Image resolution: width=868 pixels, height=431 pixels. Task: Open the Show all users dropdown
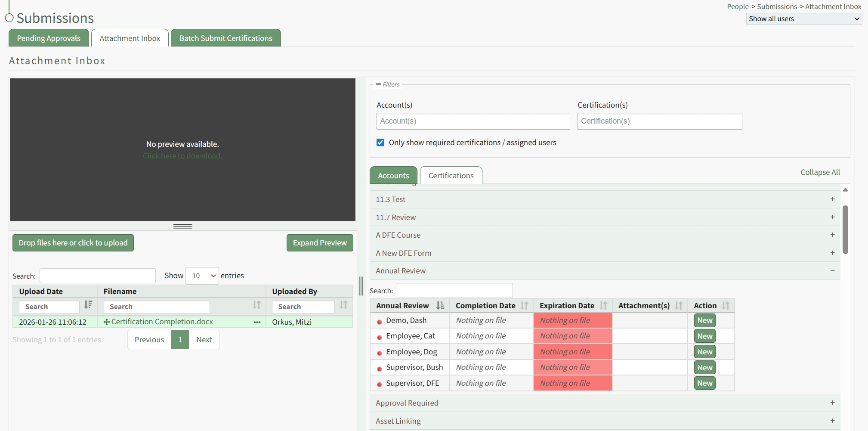(803, 19)
